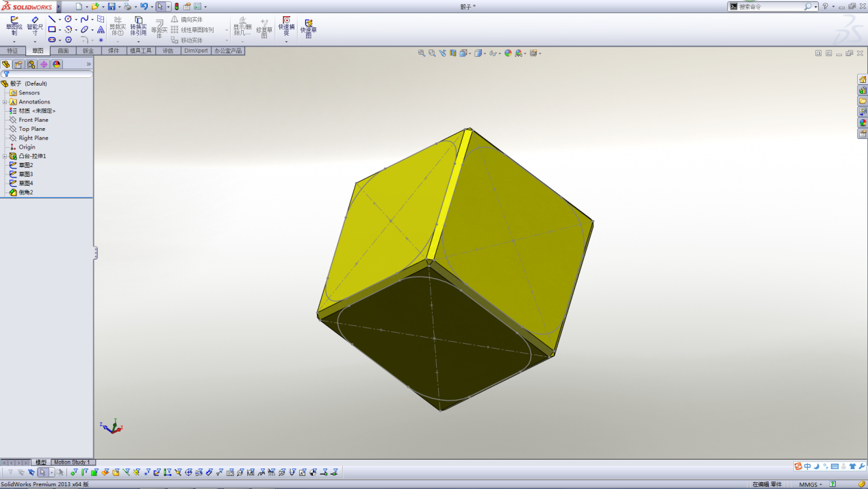Screen dimensions: 868x489
Task: Click the Text sketch tool icon
Action: [x=101, y=29]
